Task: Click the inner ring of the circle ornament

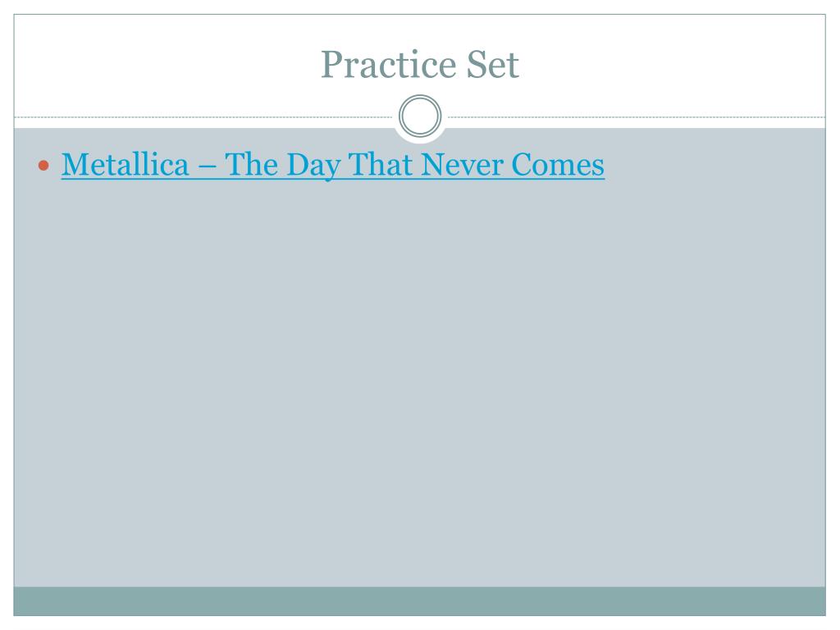Action: 420,116
